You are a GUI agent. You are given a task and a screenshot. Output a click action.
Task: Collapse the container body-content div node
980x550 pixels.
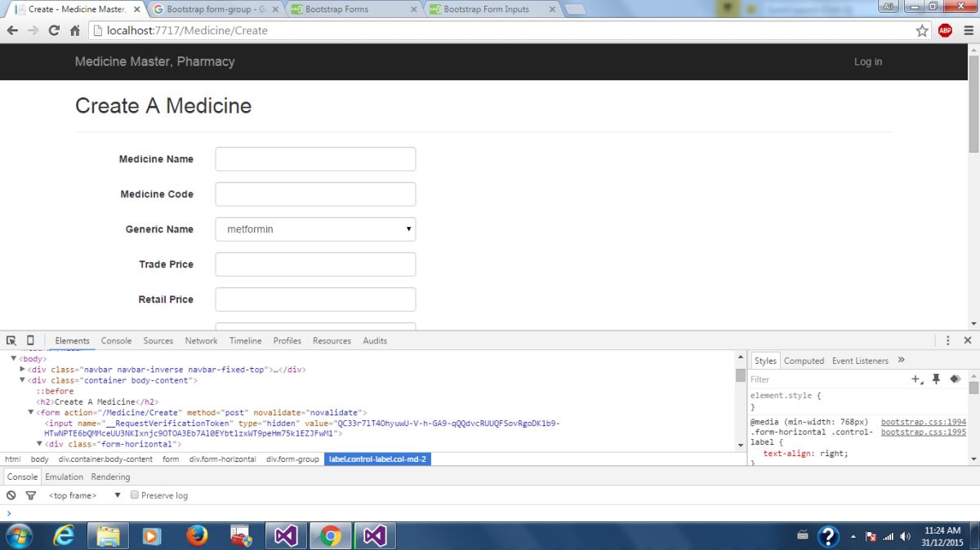pos(23,380)
